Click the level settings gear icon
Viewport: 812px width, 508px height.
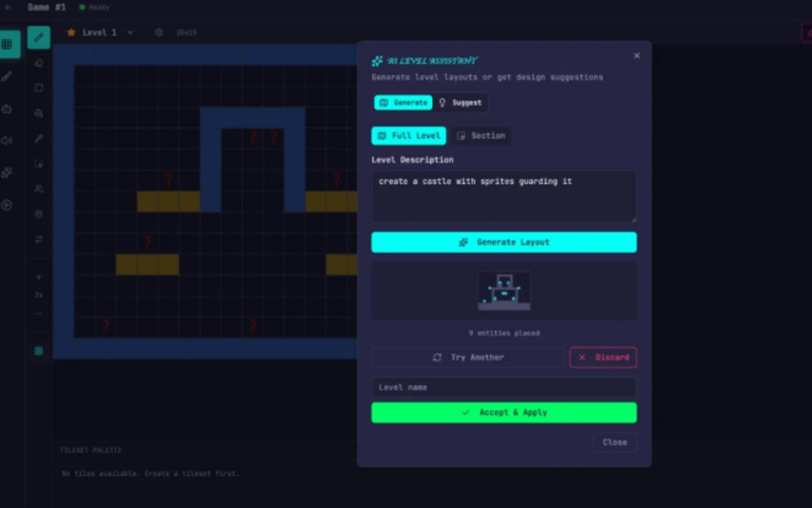(159, 32)
